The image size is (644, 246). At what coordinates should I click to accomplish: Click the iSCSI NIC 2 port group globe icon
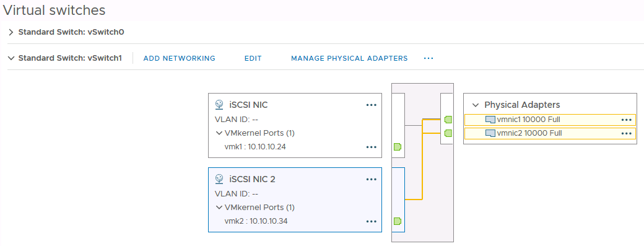click(219, 179)
